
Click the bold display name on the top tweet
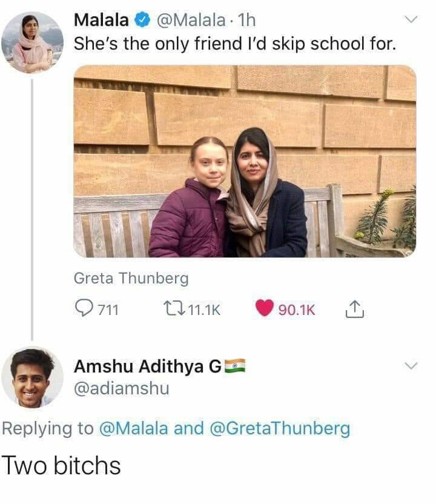tap(101, 21)
